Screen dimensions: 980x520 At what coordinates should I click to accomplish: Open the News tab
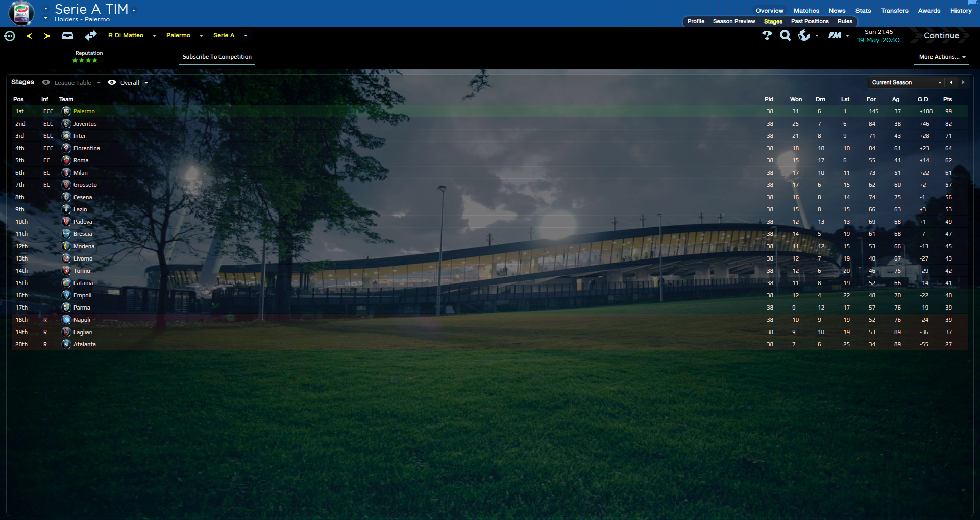837,11
